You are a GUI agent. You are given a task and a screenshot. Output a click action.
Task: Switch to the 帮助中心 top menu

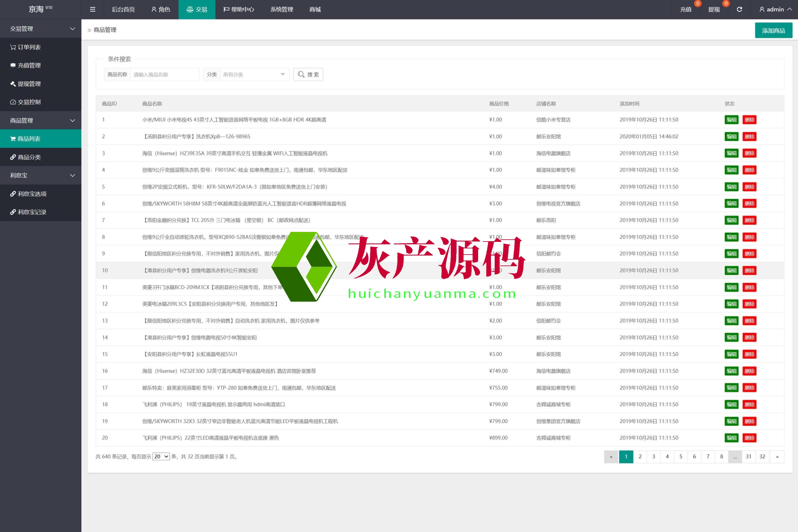click(239, 9)
